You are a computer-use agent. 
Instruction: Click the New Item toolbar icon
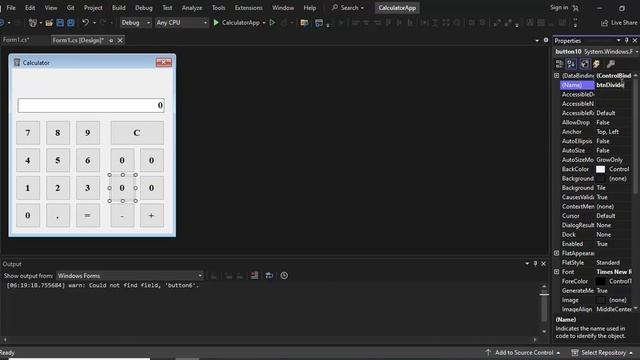[x=33, y=23]
